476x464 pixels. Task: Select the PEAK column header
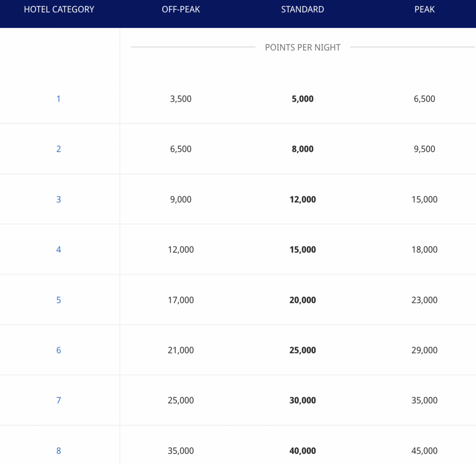424,9
